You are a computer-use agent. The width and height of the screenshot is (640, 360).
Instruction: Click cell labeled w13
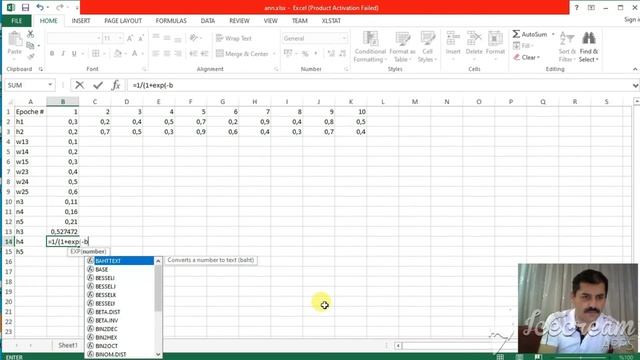pos(30,142)
